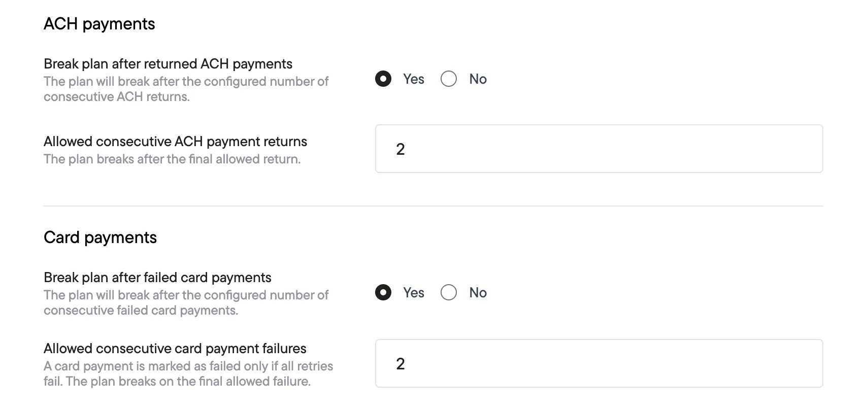Click the 'Card payments' section heading
Viewport: 868px width, 409px height.
click(100, 237)
